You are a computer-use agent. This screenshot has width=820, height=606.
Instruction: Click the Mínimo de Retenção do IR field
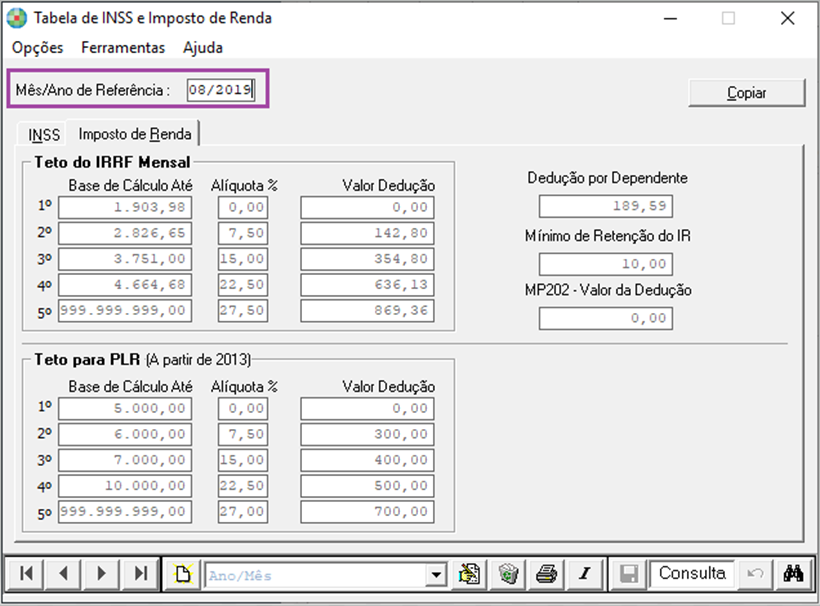[x=606, y=264]
